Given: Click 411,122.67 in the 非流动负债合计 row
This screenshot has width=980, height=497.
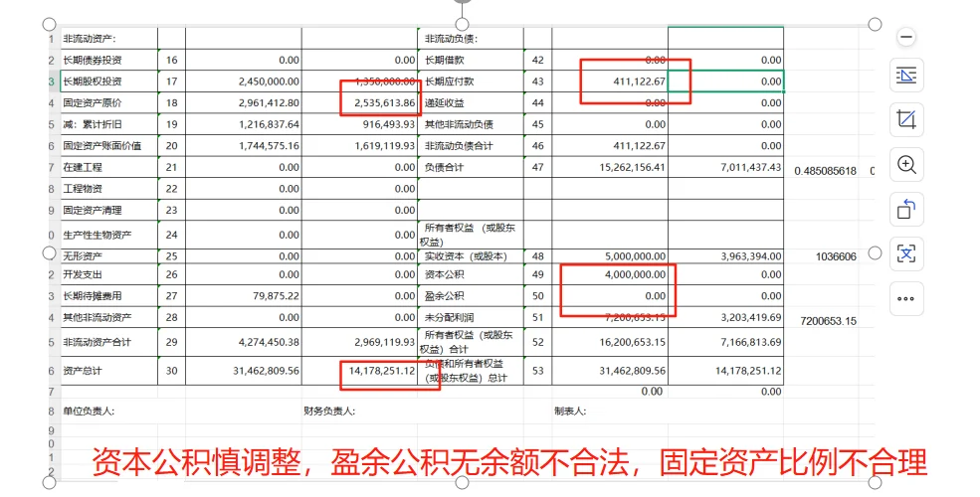Looking at the screenshot, I should (x=640, y=145).
